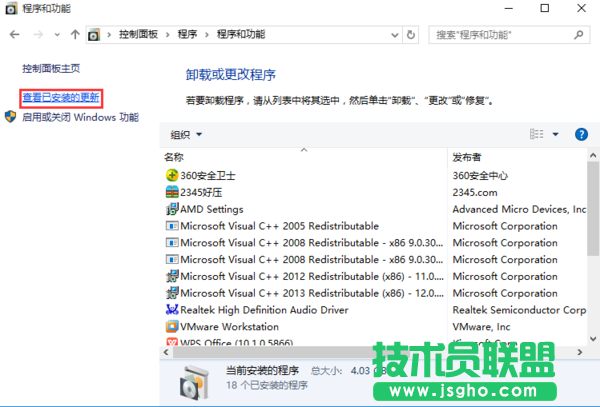
Task: Go back with the left arrow
Action: [15, 35]
